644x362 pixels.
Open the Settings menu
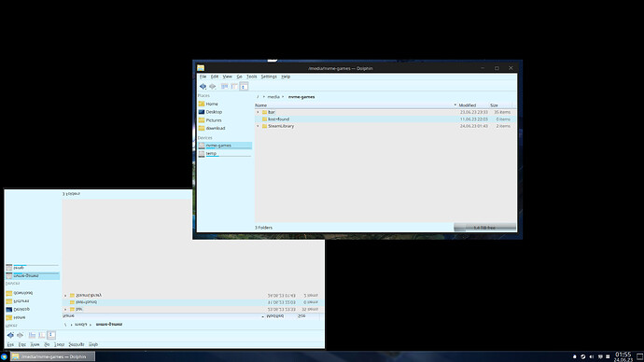pyautogui.click(x=269, y=77)
